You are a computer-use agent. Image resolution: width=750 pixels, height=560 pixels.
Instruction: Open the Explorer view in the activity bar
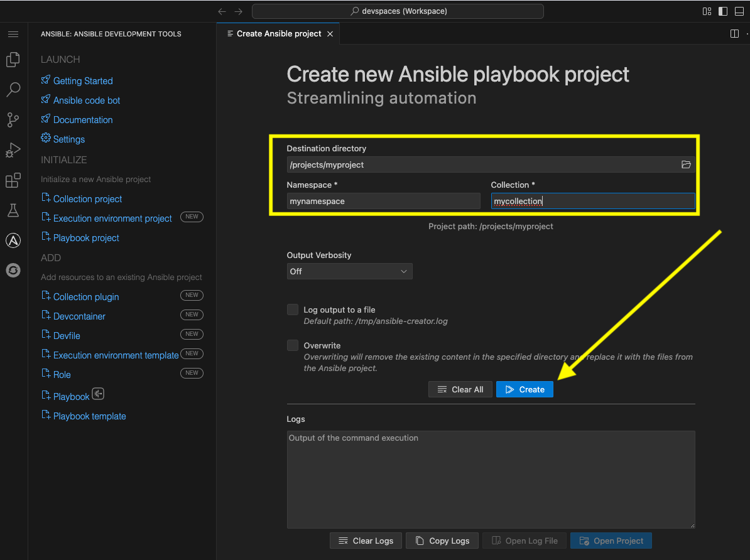click(13, 59)
